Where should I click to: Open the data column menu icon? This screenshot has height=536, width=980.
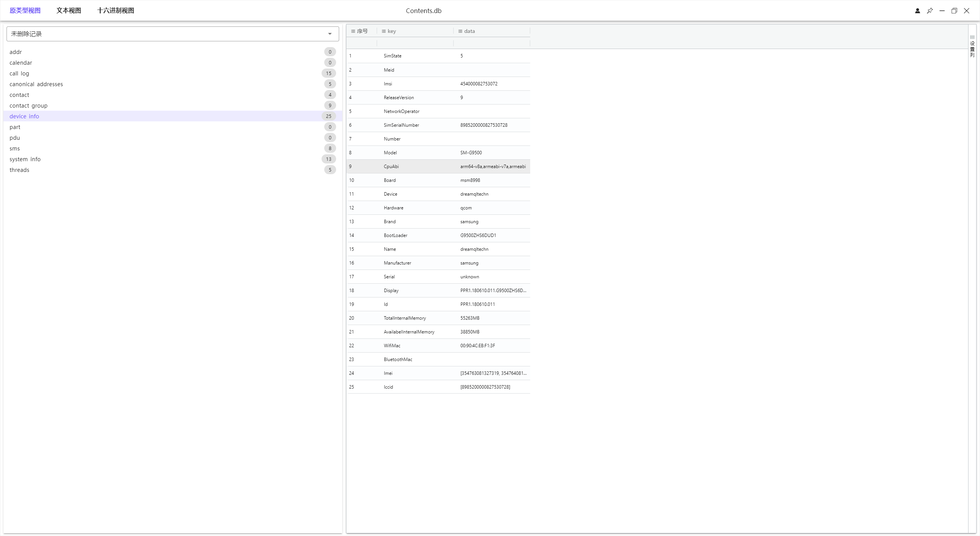point(460,31)
